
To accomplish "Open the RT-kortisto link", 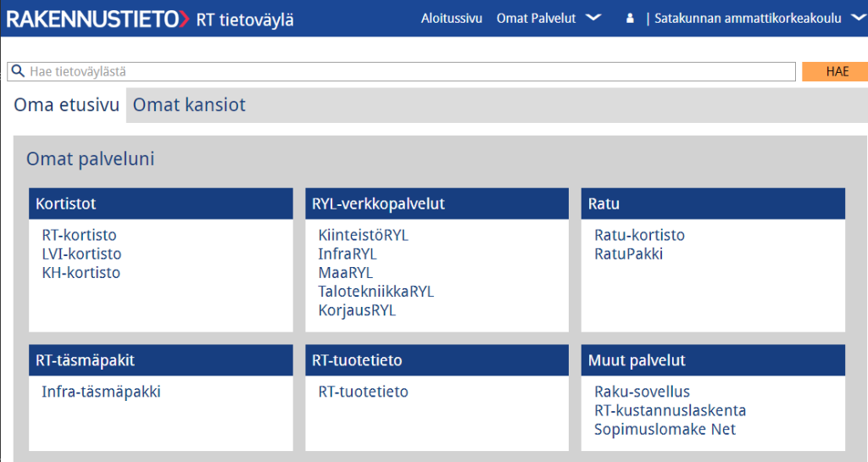I will (79, 235).
